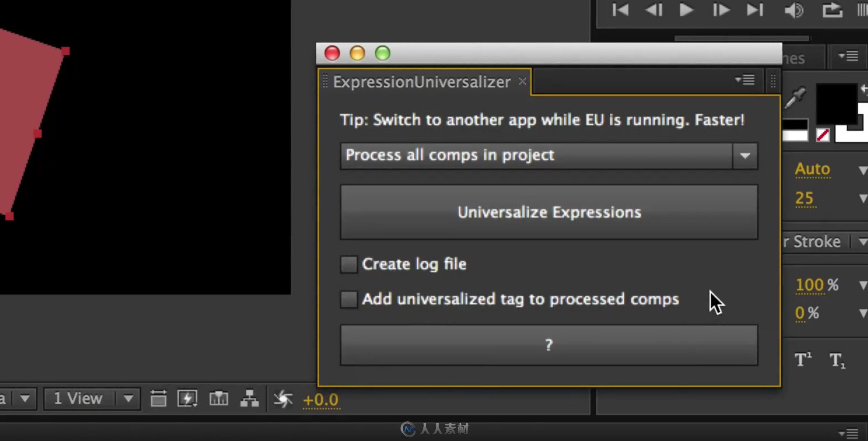The height and width of the screenshot is (441, 868).
Task: Toggle audio mute speaker icon
Action: point(794,10)
